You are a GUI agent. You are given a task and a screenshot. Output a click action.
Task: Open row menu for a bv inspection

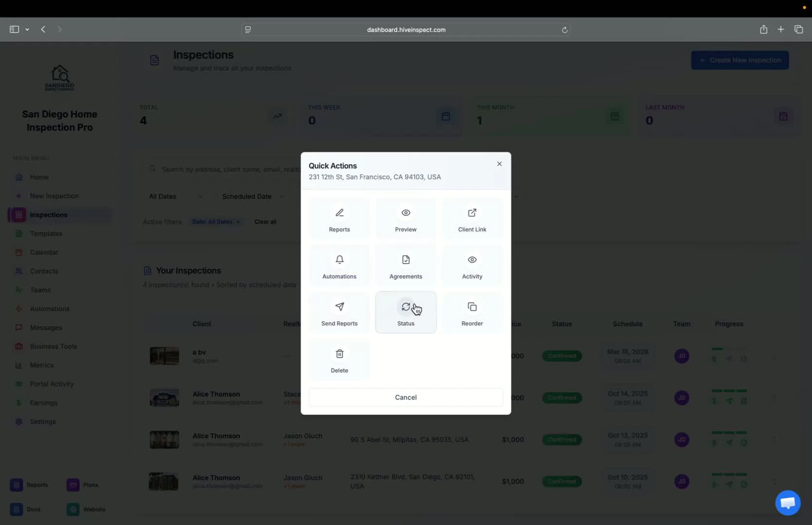[x=775, y=356]
